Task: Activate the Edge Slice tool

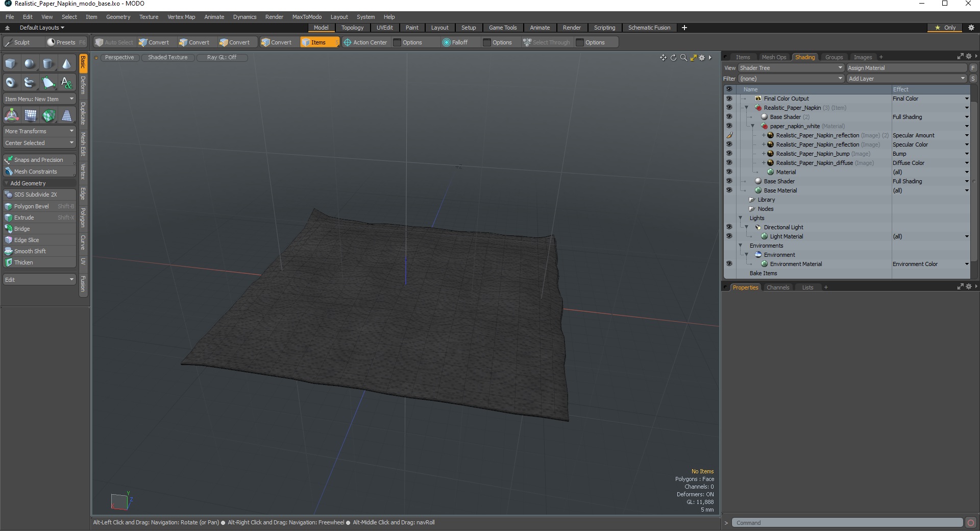Action: pos(39,240)
